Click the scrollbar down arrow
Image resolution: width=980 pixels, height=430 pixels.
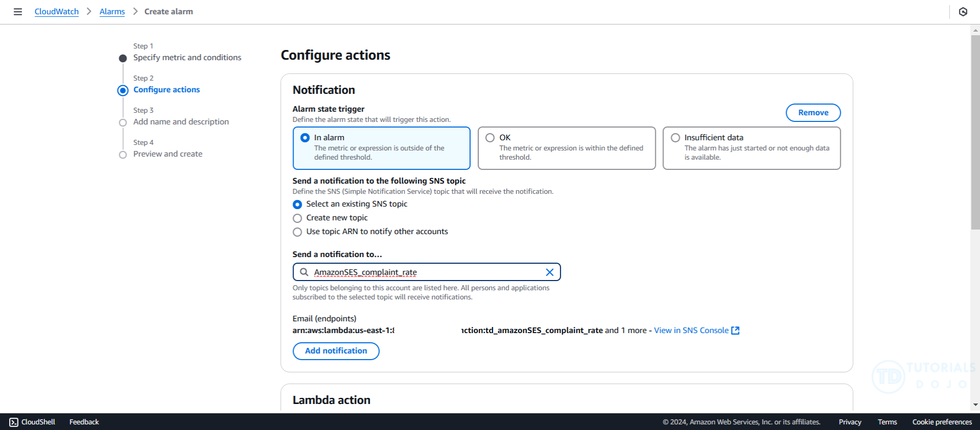[x=975, y=405]
